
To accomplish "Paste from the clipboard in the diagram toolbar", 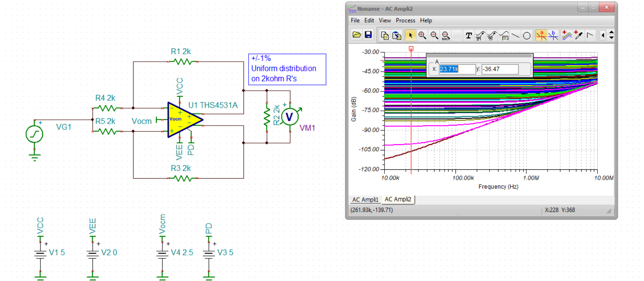I will coord(397,35).
